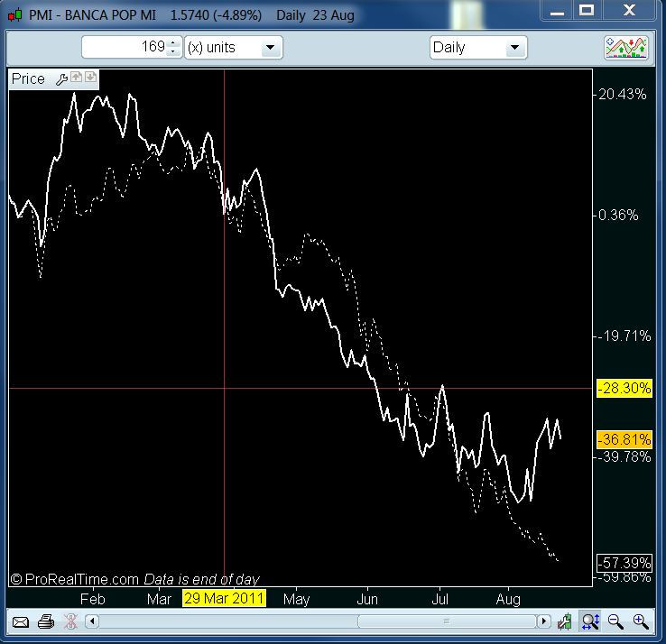The width and height of the screenshot is (666, 644).
Task: Send chart by email envelope icon
Action: (21, 622)
